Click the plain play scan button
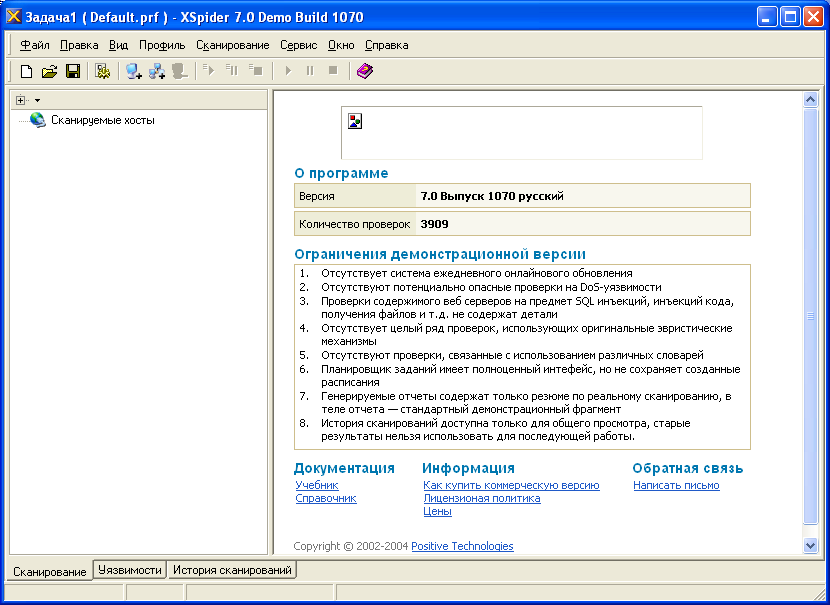 (288, 70)
